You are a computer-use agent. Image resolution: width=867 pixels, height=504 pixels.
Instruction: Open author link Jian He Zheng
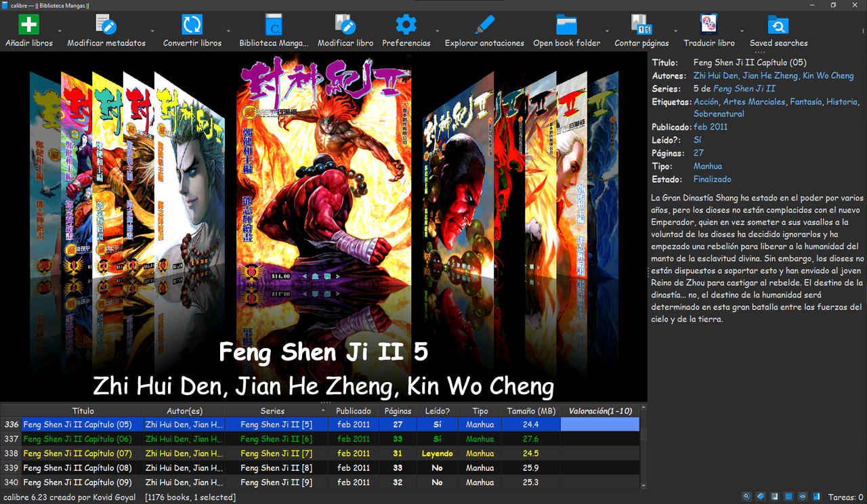pyautogui.click(x=769, y=76)
